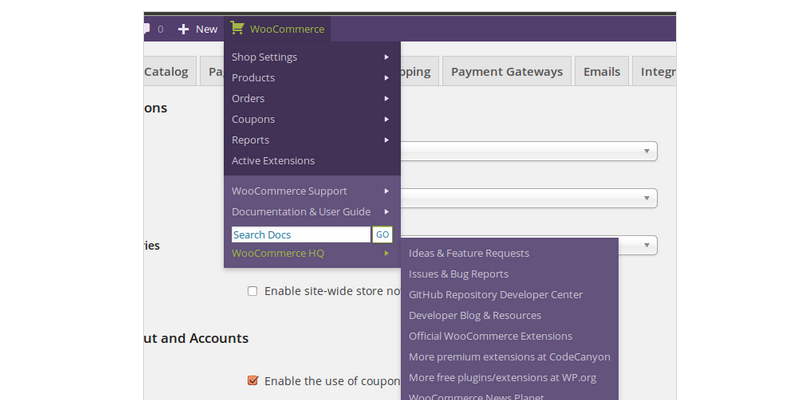Image resolution: width=800 pixels, height=400 pixels.
Task: Click the Search Docs input field
Action: pyautogui.click(x=300, y=235)
